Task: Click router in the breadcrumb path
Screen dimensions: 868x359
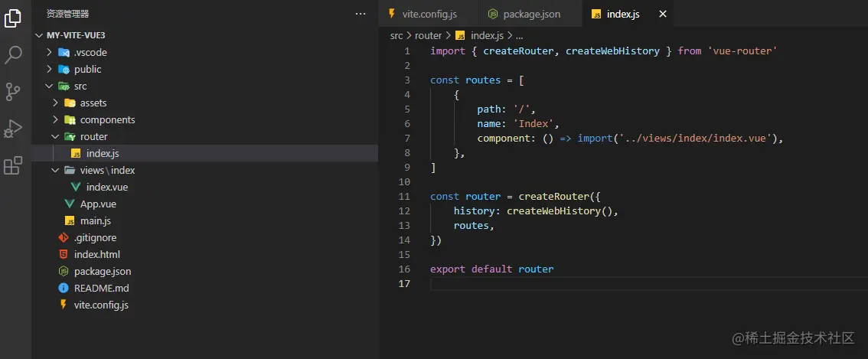Action: click(x=429, y=35)
